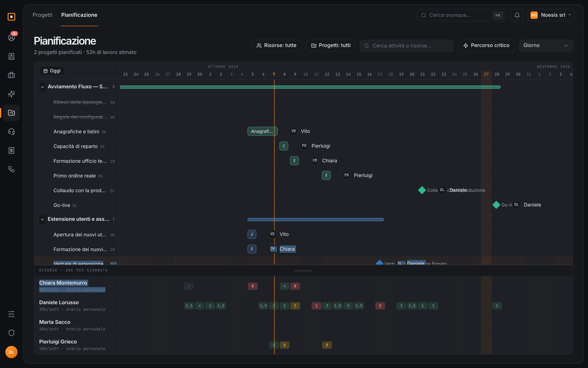Select the Primo ordine reale task row
The image size is (588, 368).
pyautogui.click(x=77, y=176)
